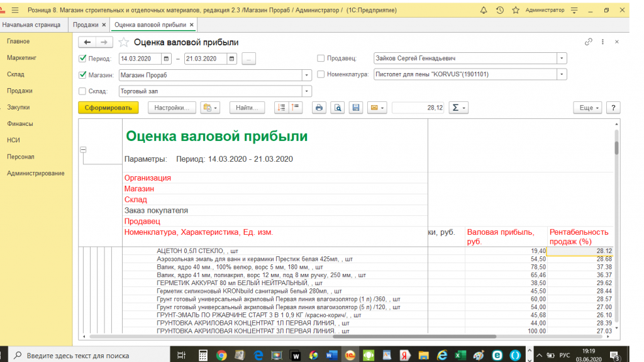Open the Финансы section
This screenshot has height=362, width=644.
[19, 123]
